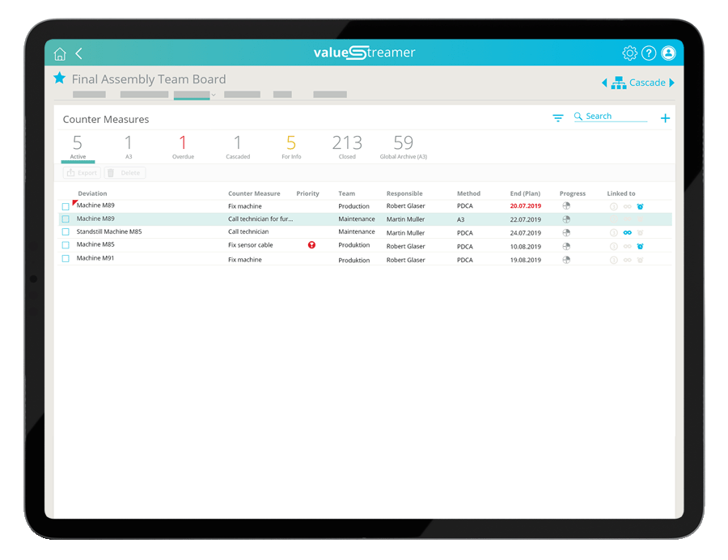Click the filter icon above the table

tap(557, 117)
